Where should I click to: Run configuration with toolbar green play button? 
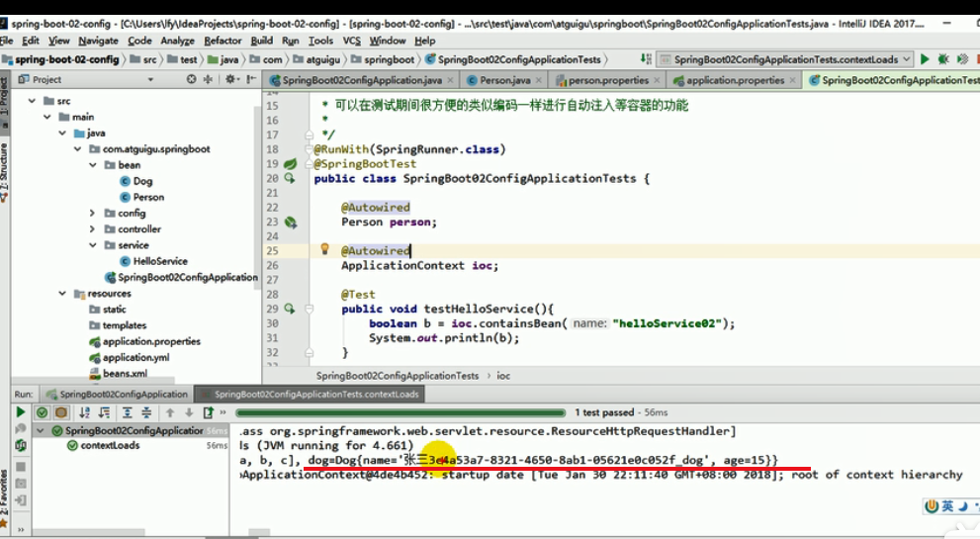[925, 59]
